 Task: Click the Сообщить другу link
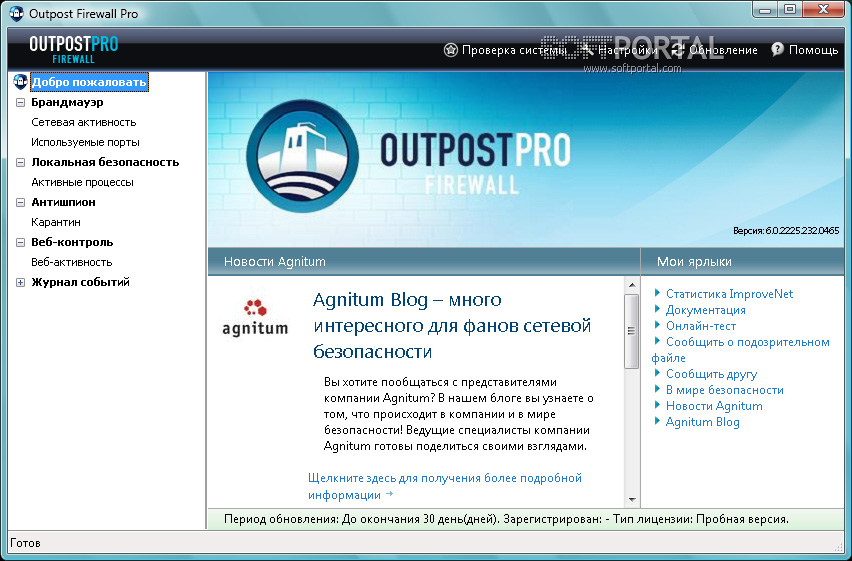[x=711, y=374]
